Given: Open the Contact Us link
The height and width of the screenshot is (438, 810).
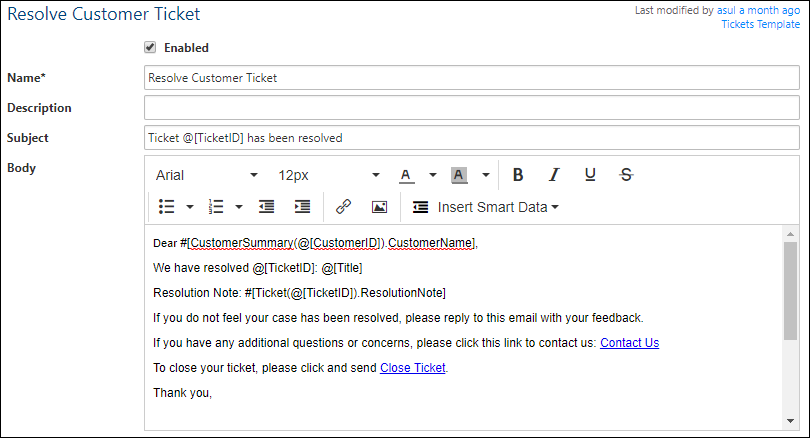Looking at the screenshot, I should [629, 343].
